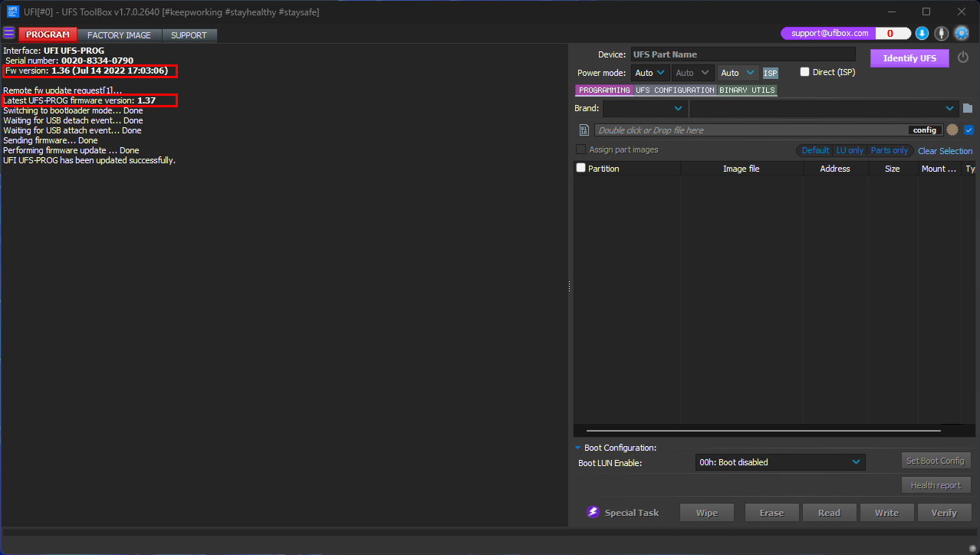Uncheck the blue checkbox beside config gear

coord(968,130)
